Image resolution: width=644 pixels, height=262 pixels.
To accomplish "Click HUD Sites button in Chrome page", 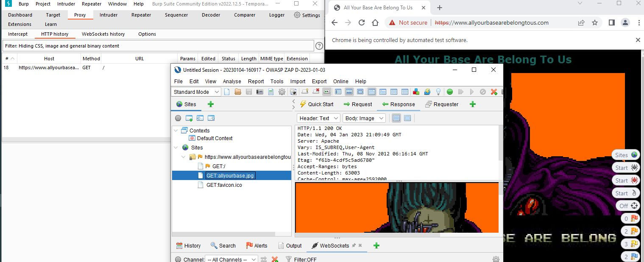I will (x=626, y=155).
